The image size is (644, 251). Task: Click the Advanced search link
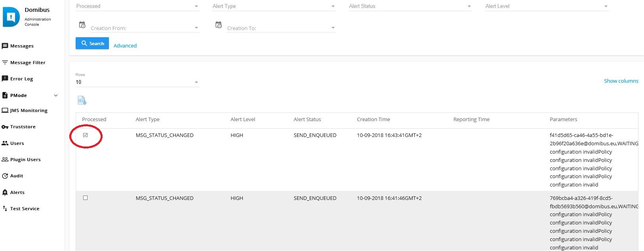(125, 46)
